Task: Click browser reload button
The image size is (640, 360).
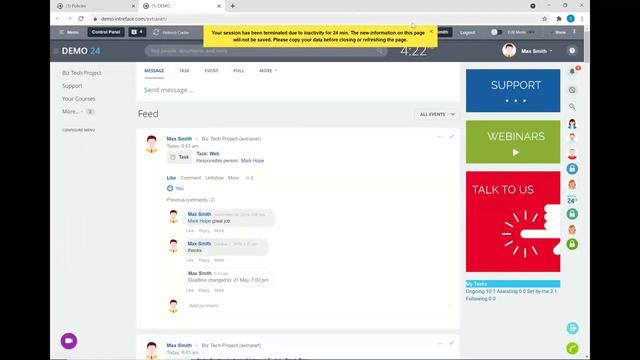Action: click(x=81, y=19)
